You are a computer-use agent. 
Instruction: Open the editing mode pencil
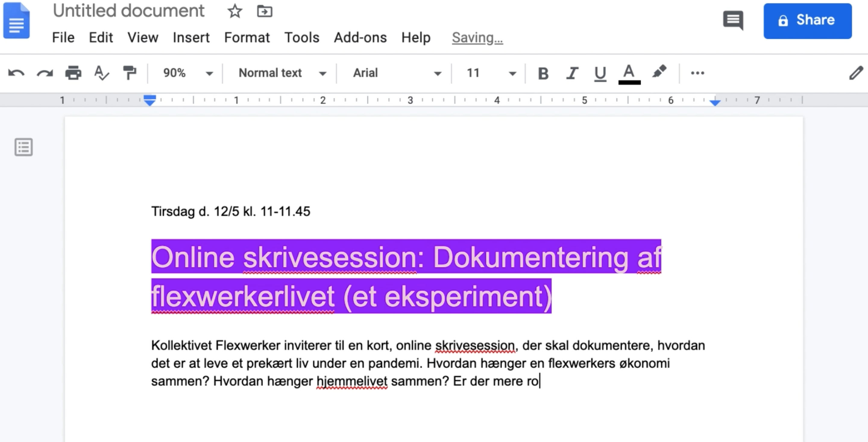856,73
